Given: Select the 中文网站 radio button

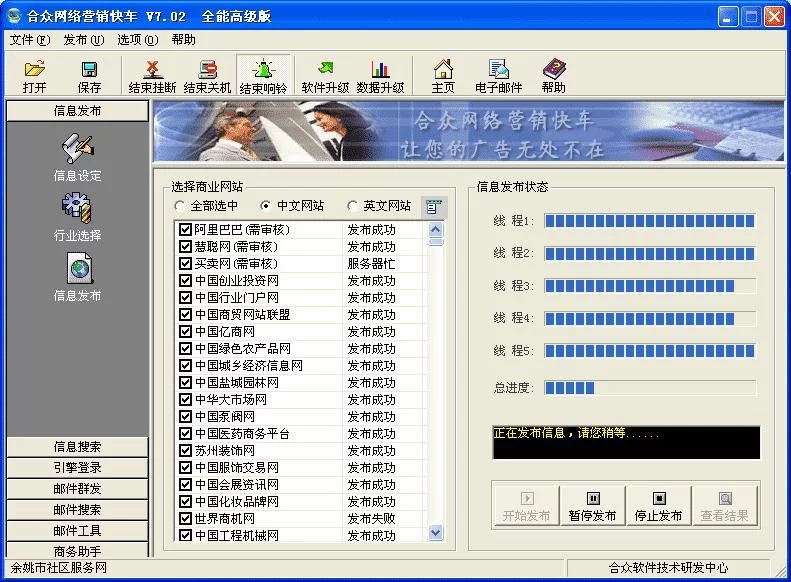Looking at the screenshot, I should [x=265, y=206].
